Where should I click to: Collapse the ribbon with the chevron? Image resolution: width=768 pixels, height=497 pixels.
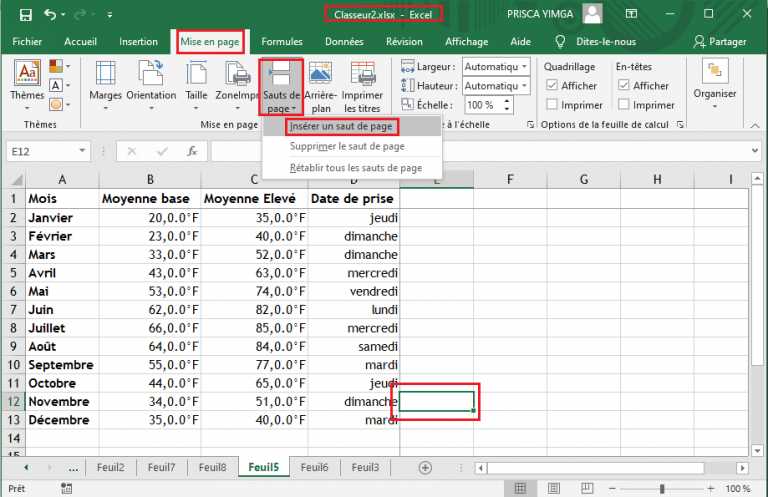pyautogui.click(x=755, y=126)
